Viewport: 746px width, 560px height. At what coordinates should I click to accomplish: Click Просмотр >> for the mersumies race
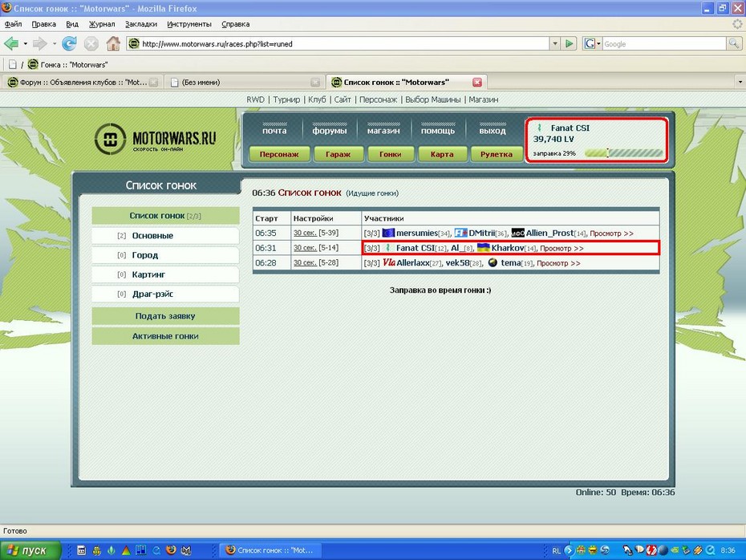point(611,233)
